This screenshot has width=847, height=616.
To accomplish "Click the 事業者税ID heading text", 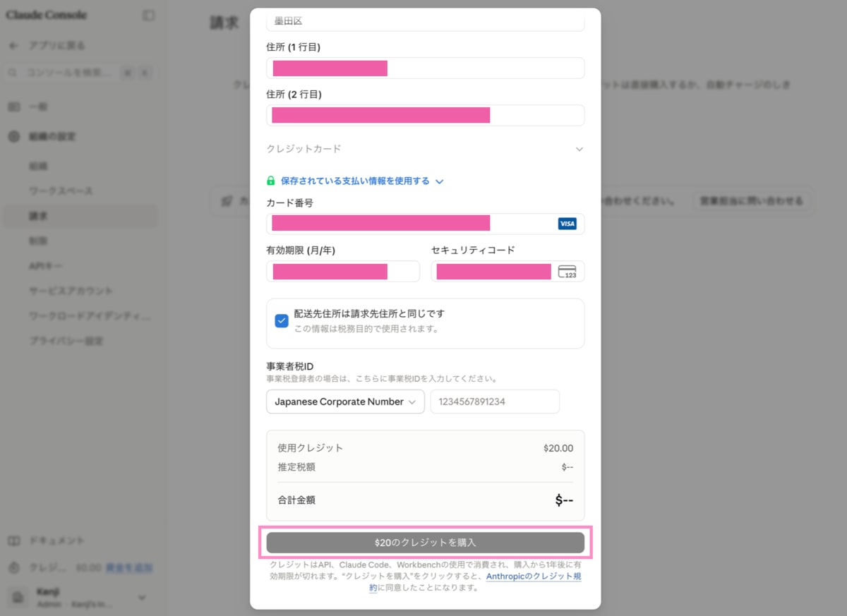I will tap(290, 366).
